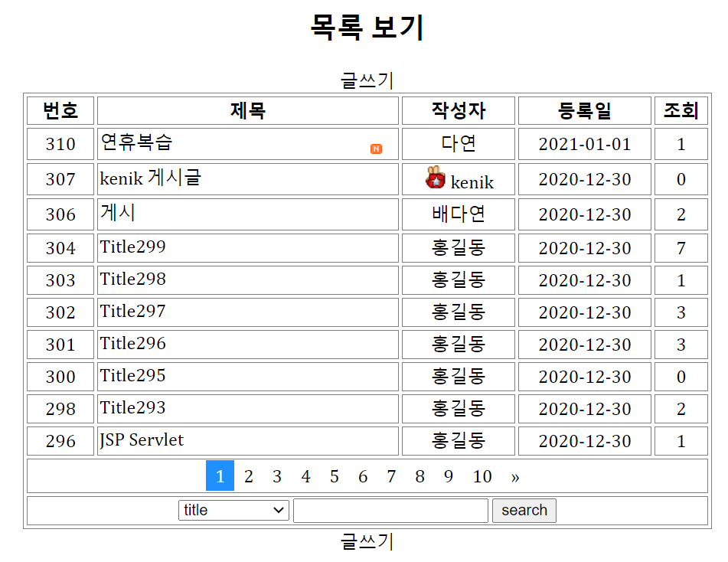The width and height of the screenshot is (728, 562).
Task: Click post number 307
Action: coord(60,179)
